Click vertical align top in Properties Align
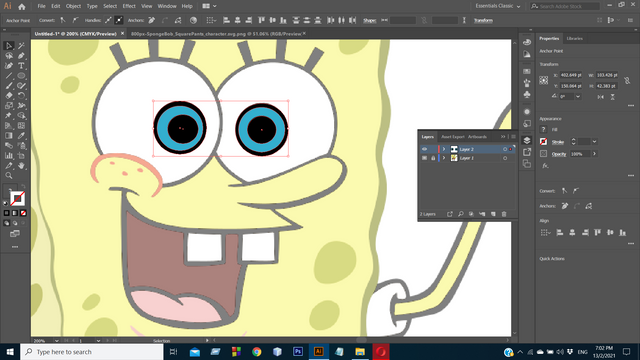The image size is (640, 360). (598, 233)
